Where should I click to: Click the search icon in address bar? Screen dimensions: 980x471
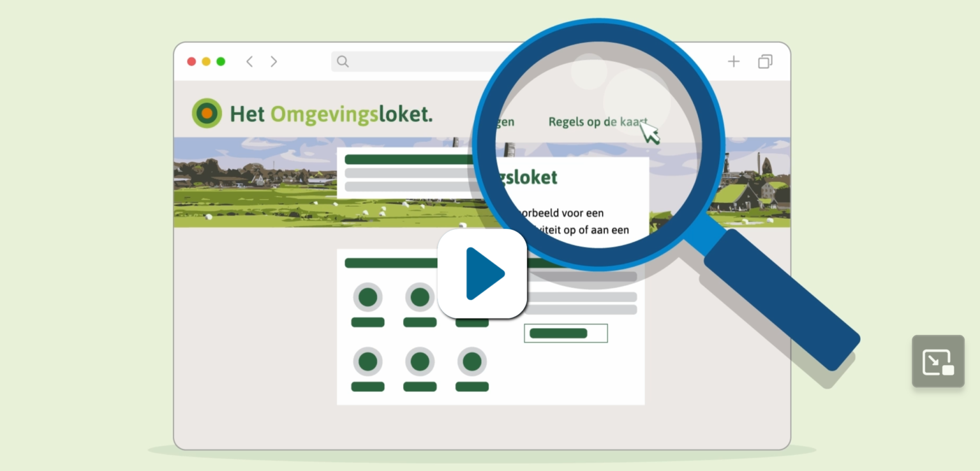(x=343, y=62)
